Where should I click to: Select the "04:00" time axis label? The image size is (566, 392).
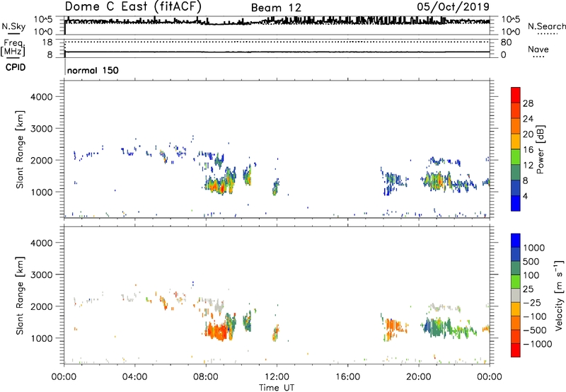134,377
